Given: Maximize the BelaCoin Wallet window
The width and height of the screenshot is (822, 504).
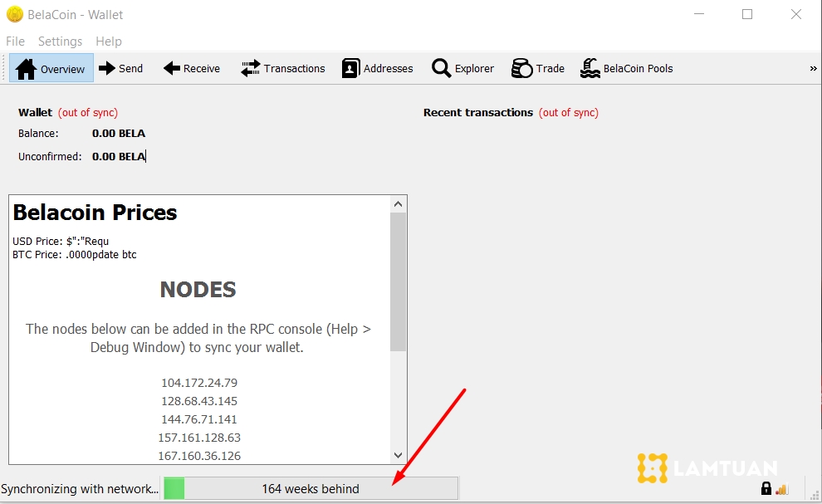Looking at the screenshot, I should 747,14.
